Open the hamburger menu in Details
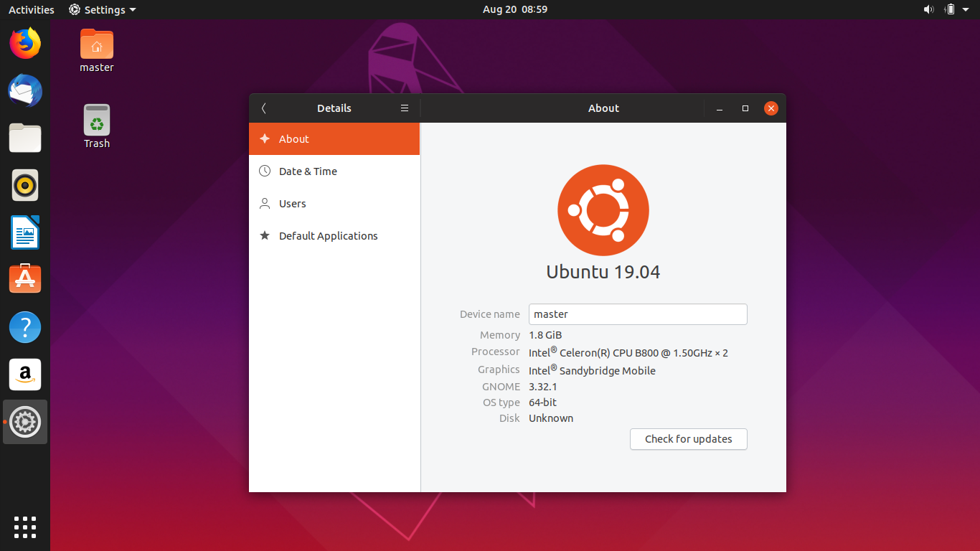Image resolution: width=980 pixels, height=551 pixels. pos(405,108)
